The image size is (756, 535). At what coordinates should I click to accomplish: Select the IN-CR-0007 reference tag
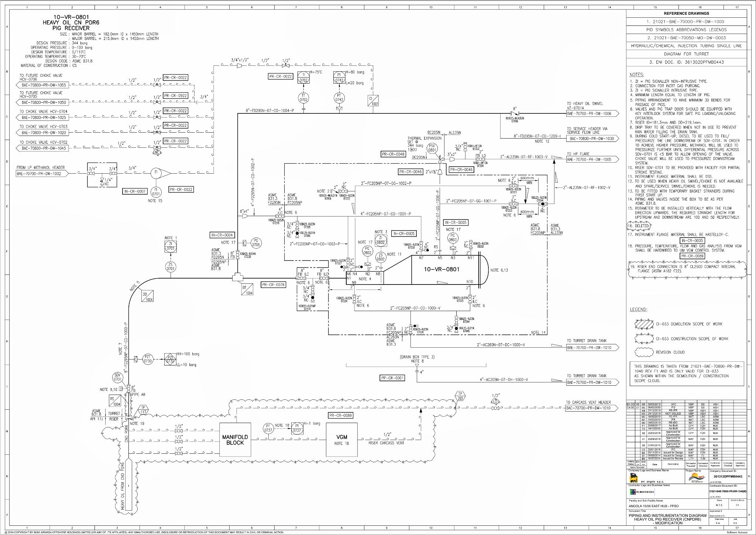pos(135,191)
